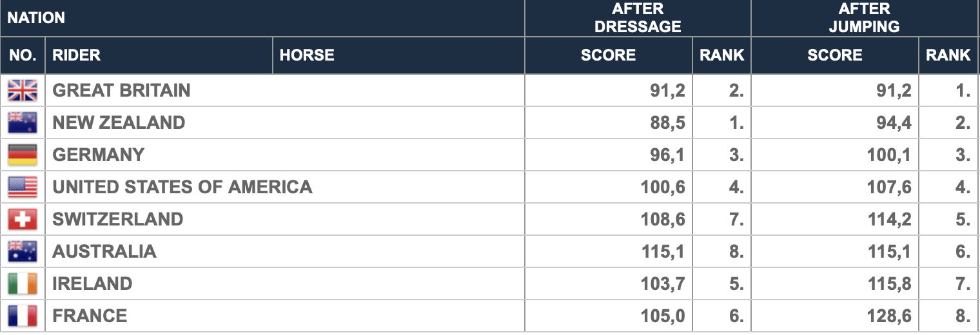Click the RIDER column header
Viewport: 980px width, 335px height.
tap(77, 55)
